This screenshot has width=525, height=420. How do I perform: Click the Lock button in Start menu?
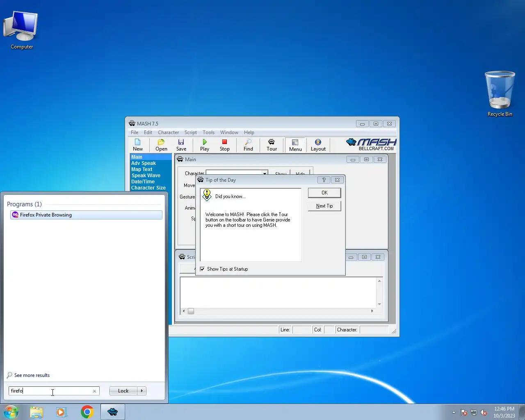coord(123,391)
